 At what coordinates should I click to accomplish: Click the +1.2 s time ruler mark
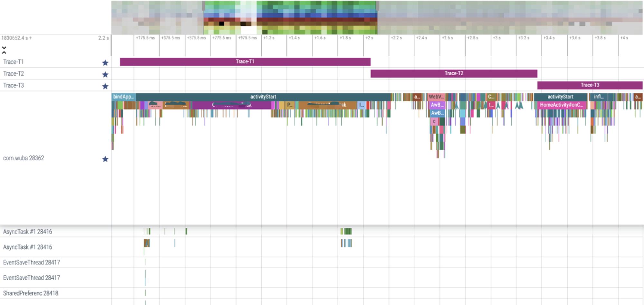269,38
